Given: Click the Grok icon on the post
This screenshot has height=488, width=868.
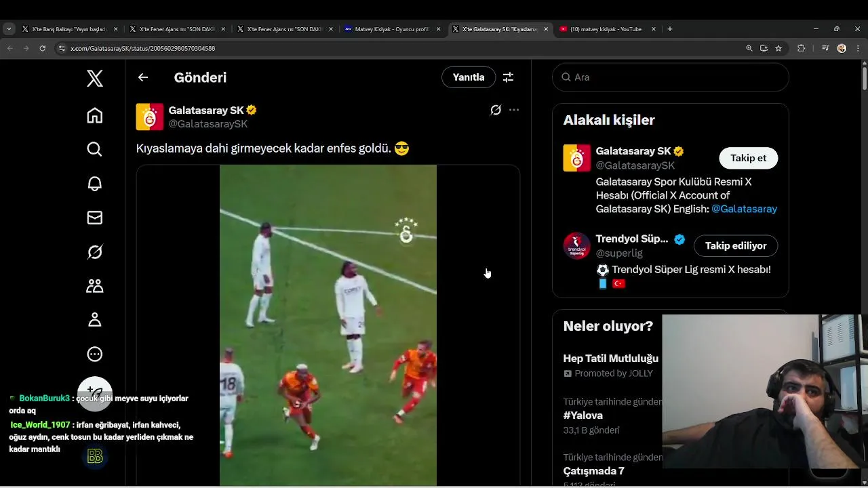Looking at the screenshot, I should click(496, 110).
